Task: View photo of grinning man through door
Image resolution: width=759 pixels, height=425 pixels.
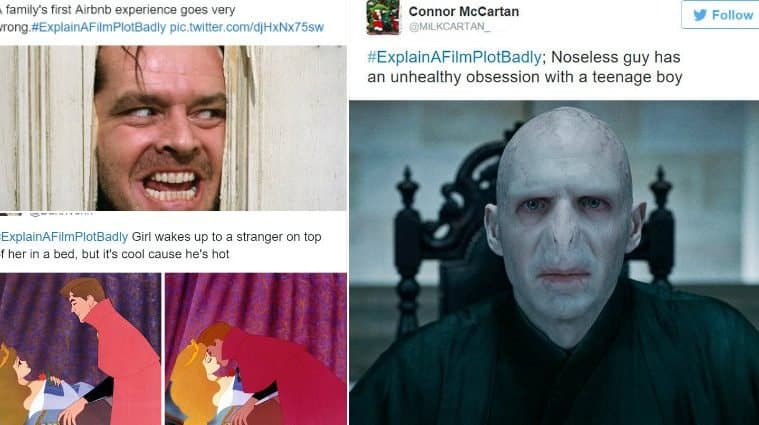Action: 173,128
